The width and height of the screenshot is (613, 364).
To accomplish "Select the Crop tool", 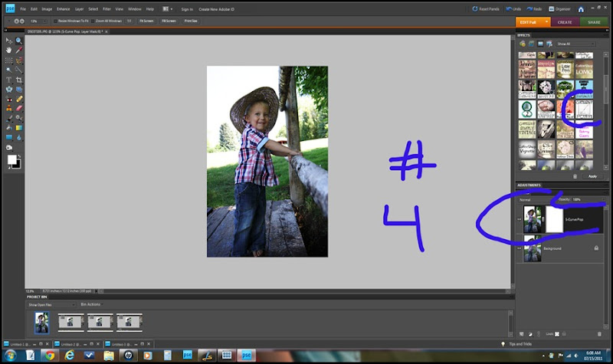I will tap(18, 80).
